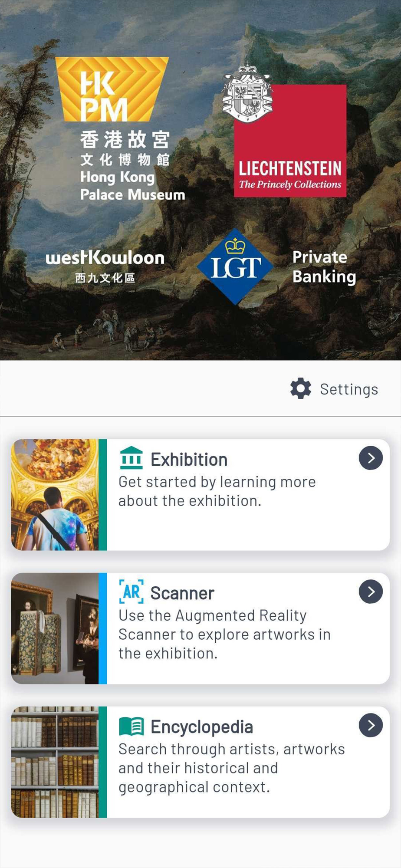Click the HKPM gold logo
401x868 pixels.
click(112, 89)
